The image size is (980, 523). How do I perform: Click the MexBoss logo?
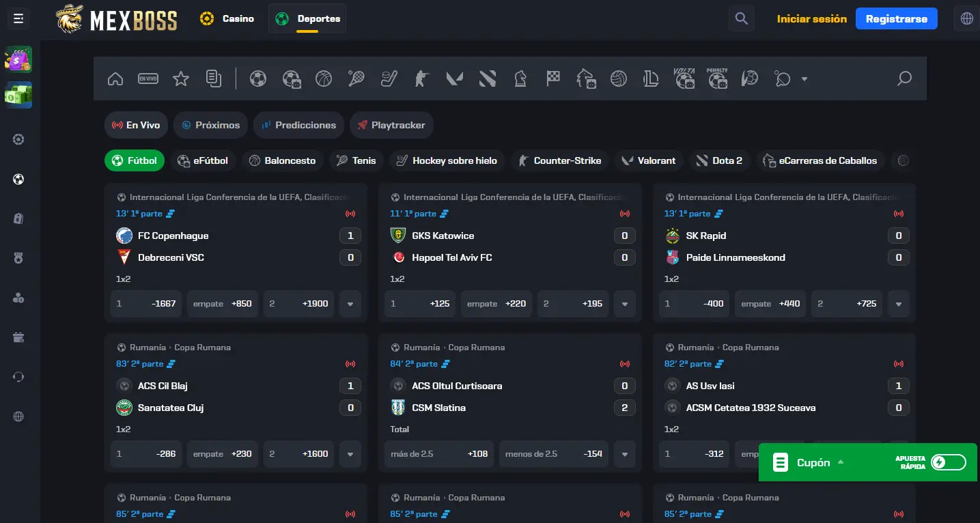coord(117,19)
